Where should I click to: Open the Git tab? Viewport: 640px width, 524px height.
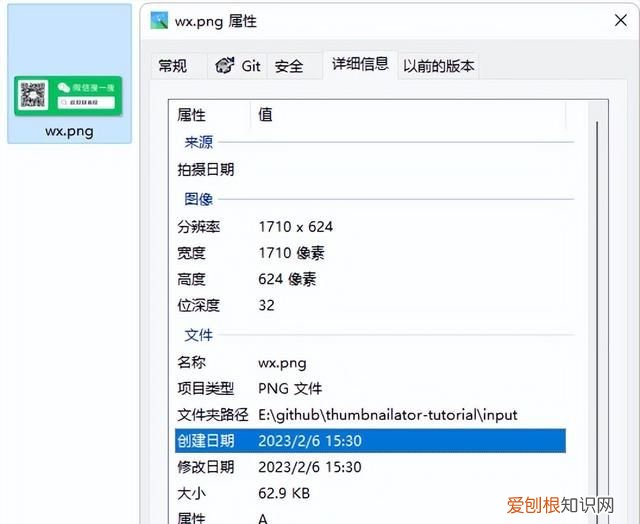(237, 66)
